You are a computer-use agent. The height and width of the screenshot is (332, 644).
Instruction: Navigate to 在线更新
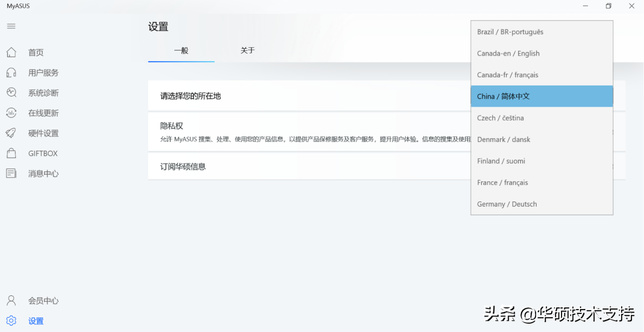43,113
